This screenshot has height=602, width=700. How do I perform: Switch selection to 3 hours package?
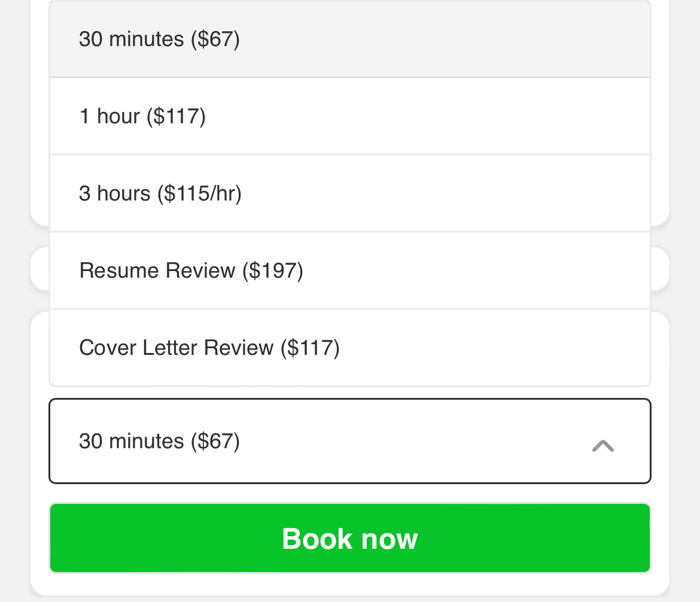[x=349, y=193]
